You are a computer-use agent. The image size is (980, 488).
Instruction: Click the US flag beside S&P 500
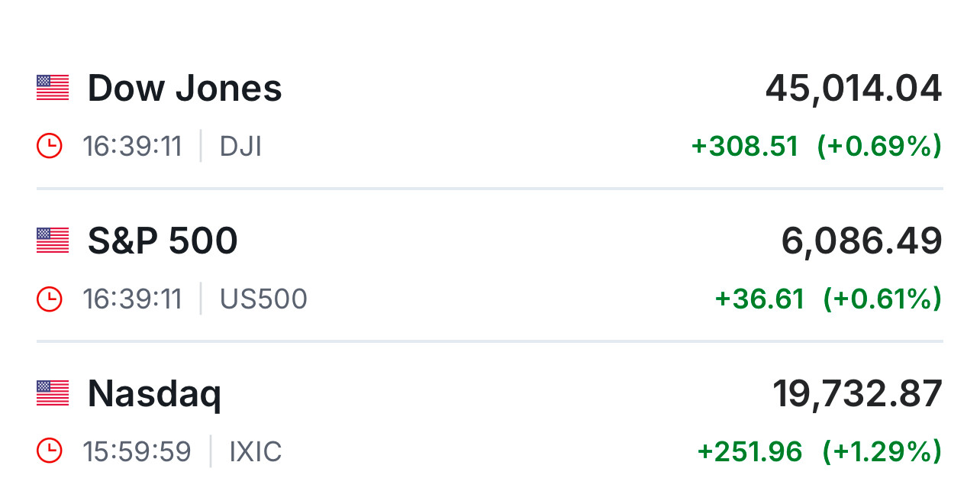[x=53, y=241]
